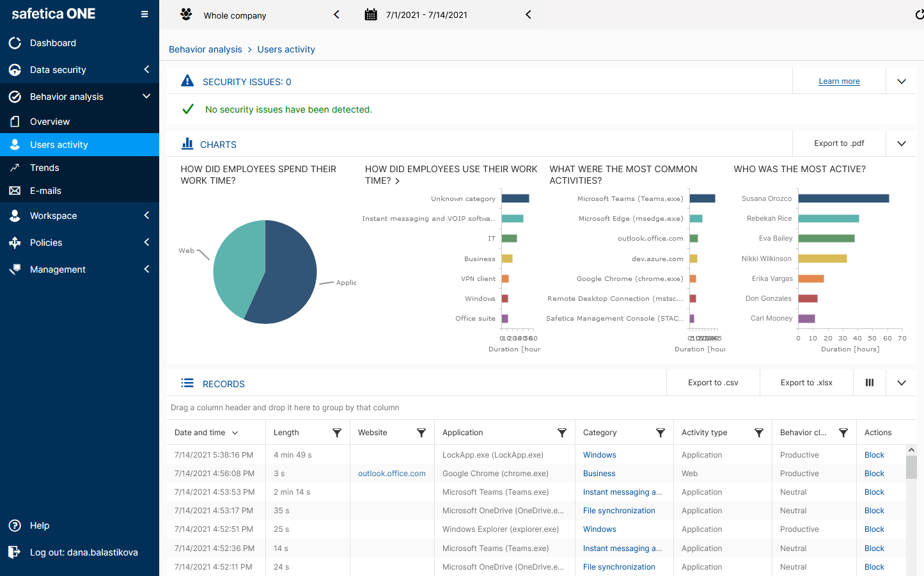Open the outlook.office.com website link
The height and width of the screenshot is (576, 924).
point(391,474)
